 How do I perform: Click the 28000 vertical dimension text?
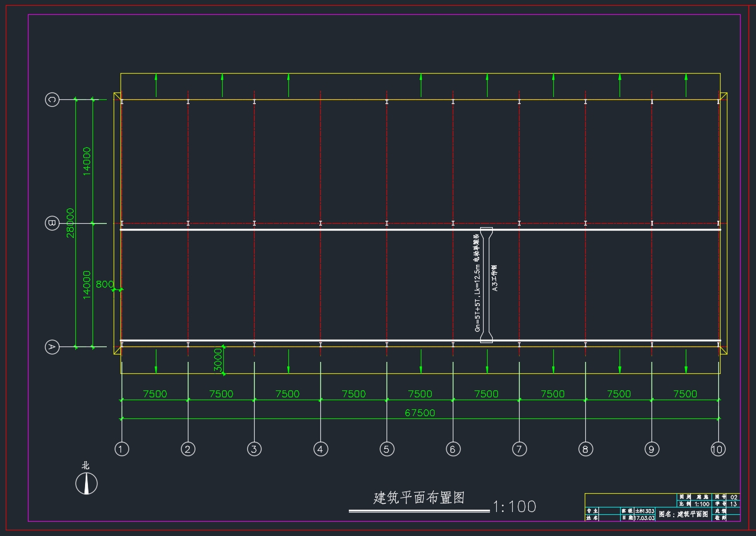(x=70, y=223)
